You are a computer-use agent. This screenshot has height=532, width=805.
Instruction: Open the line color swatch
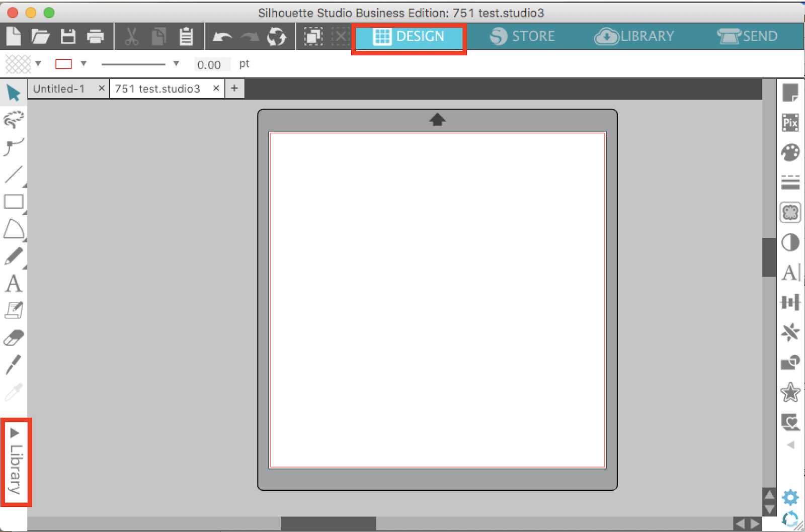62,63
